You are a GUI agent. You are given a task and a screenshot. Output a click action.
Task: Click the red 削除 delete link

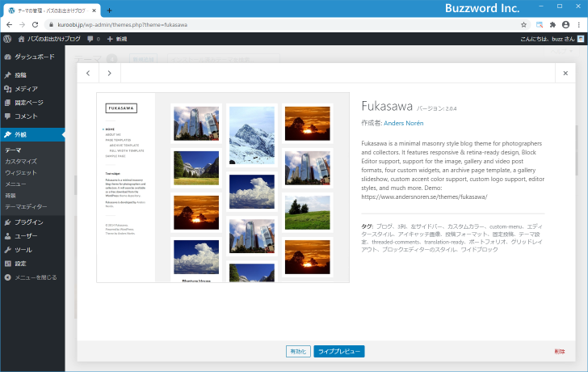coord(560,352)
